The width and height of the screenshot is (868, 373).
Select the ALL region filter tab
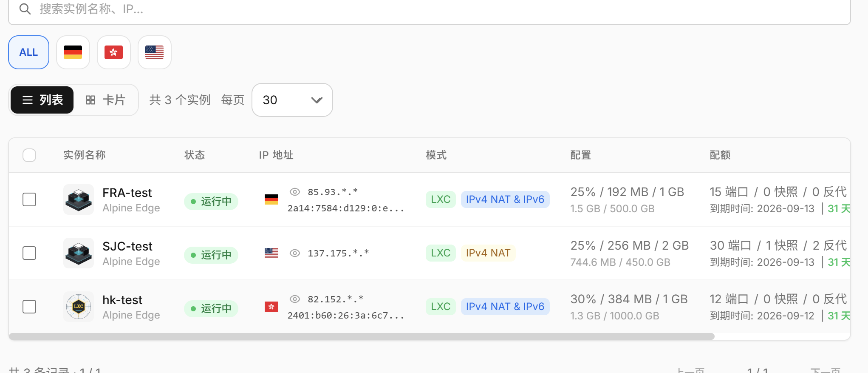point(29,52)
